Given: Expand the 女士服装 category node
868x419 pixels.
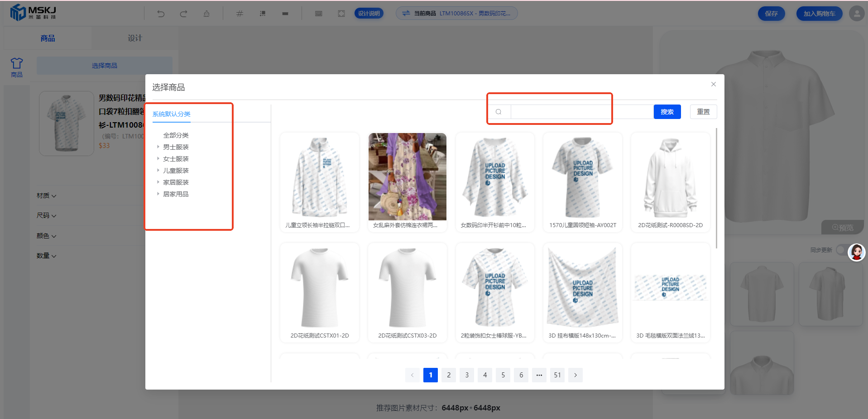Looking at the screenshot, I should (x=158, y=159).
